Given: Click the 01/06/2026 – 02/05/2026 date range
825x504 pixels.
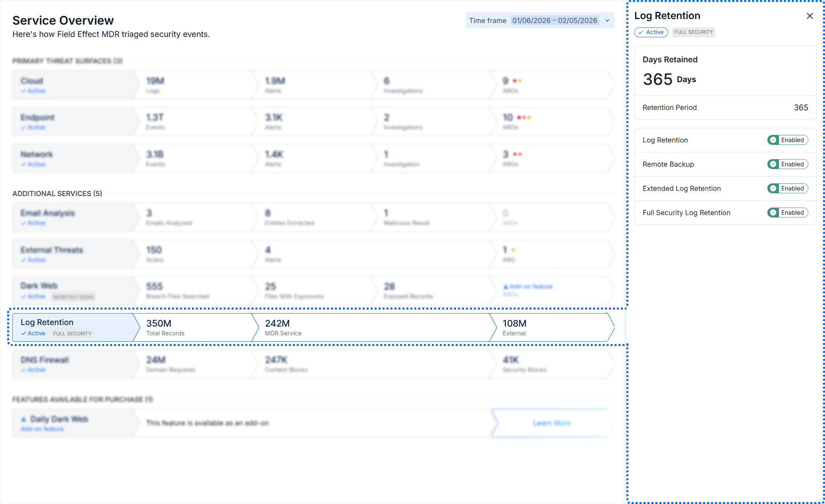Looking at the screenshot, I should 555,21.
